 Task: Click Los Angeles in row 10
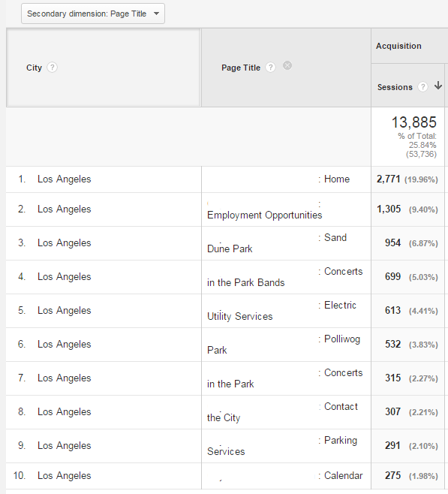pos(65,475)
